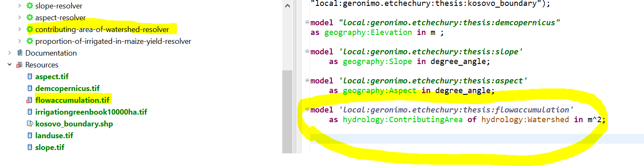This screenshot has height=166, width=644.
Task: Click the slope.tif file icon
Action: coord(29,147)
